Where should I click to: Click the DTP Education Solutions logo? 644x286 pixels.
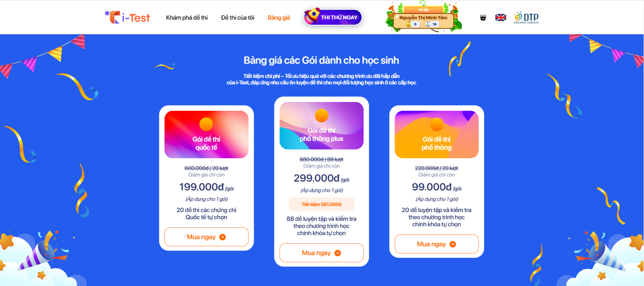coord(526,18)
